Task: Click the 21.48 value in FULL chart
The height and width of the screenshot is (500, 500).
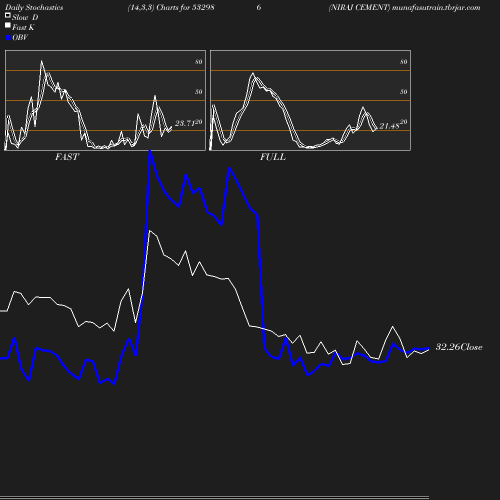Action: [389, 126]
